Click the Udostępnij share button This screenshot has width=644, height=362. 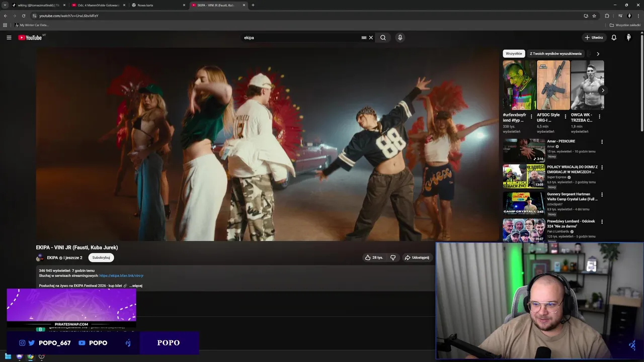pyautogui.click(x=418, y=257)
